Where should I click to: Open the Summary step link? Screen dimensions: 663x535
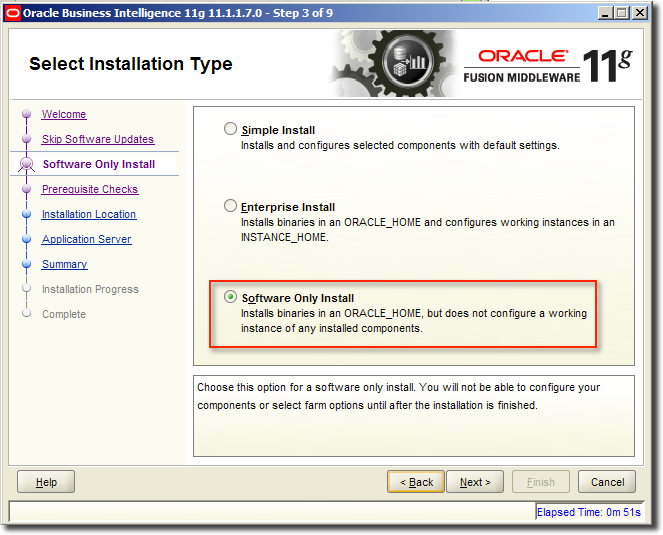pos(64,264)
